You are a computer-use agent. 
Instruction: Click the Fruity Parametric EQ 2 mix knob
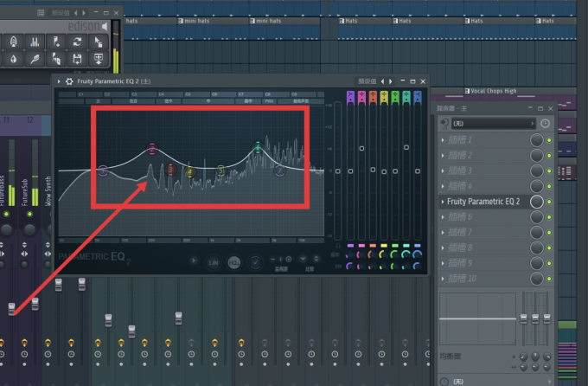point(537,202)
